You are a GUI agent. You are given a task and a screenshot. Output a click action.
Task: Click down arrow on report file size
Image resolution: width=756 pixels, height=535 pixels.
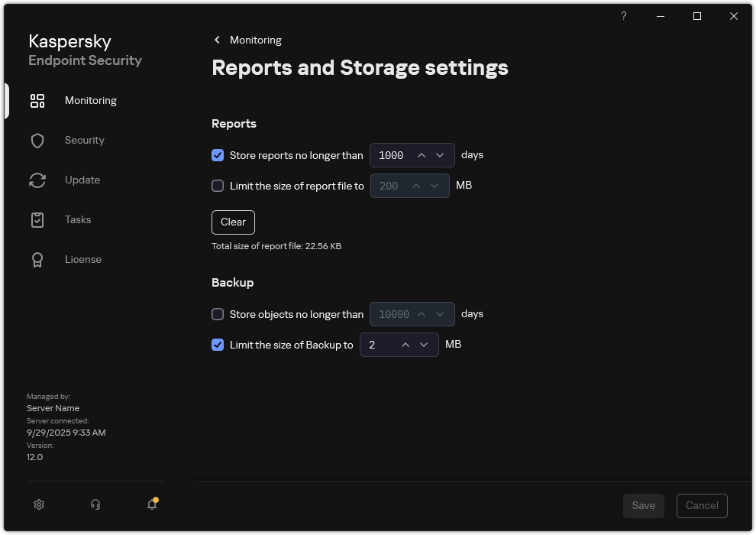(x=436, y=186)
